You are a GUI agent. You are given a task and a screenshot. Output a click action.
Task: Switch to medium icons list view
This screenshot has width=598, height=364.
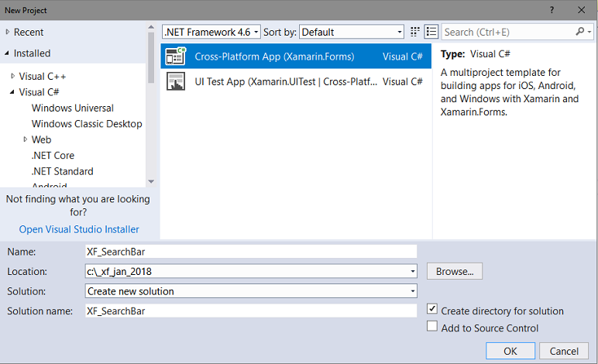coord(431,32)
